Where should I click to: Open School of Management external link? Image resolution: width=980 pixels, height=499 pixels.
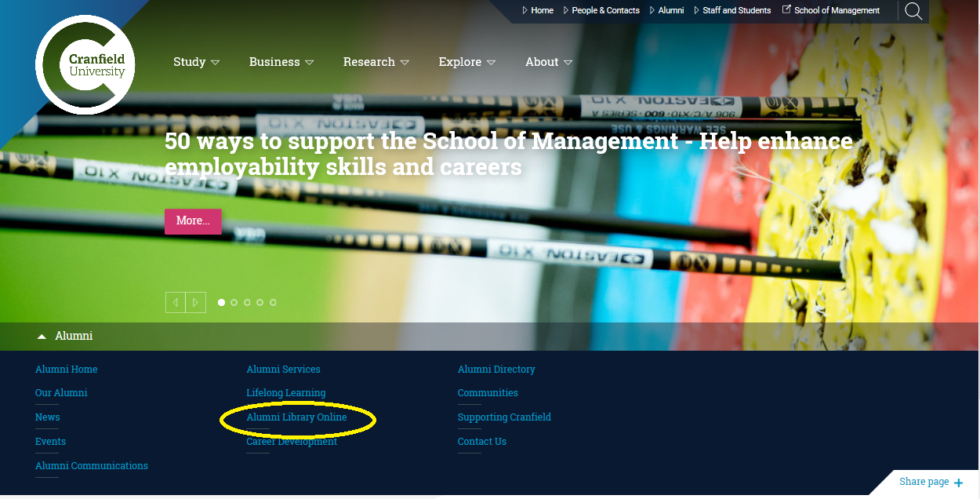click(836, 10)
